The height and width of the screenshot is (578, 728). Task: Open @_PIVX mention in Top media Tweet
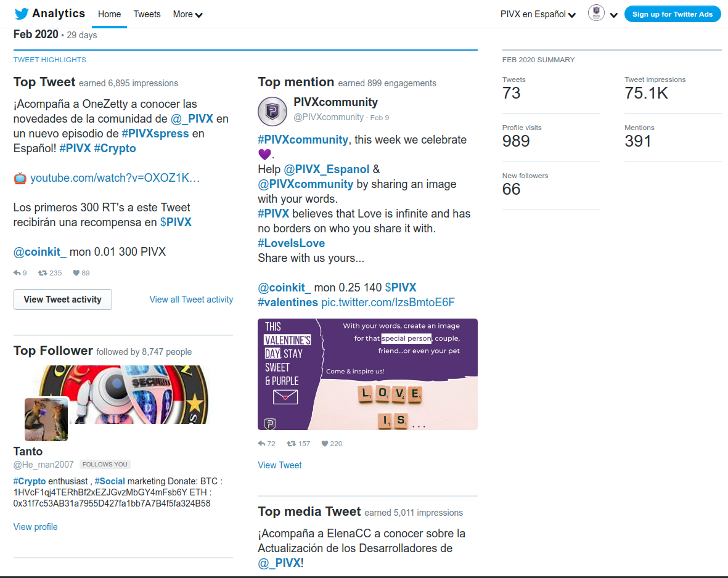[279, 563]
